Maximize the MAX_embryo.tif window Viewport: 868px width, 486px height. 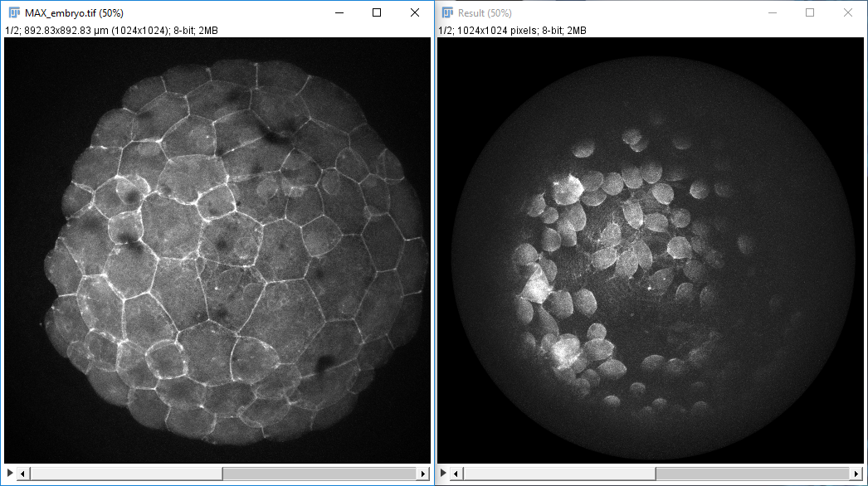coord(377,12)
